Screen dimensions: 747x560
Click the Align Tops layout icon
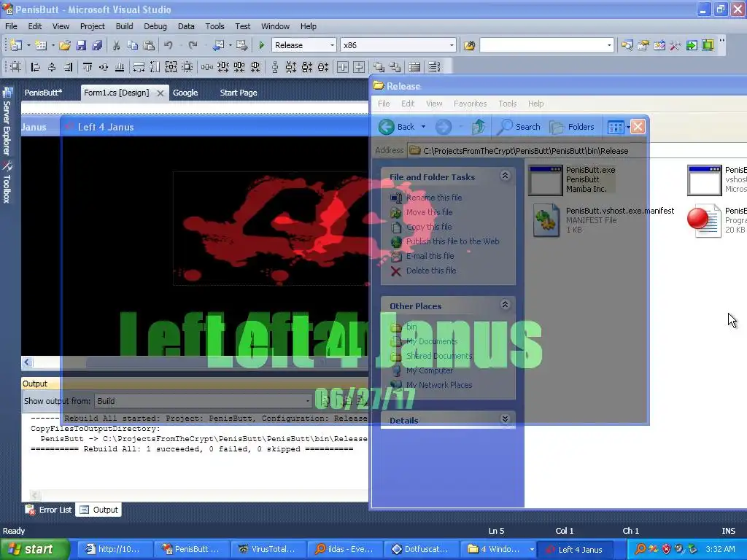88,67
